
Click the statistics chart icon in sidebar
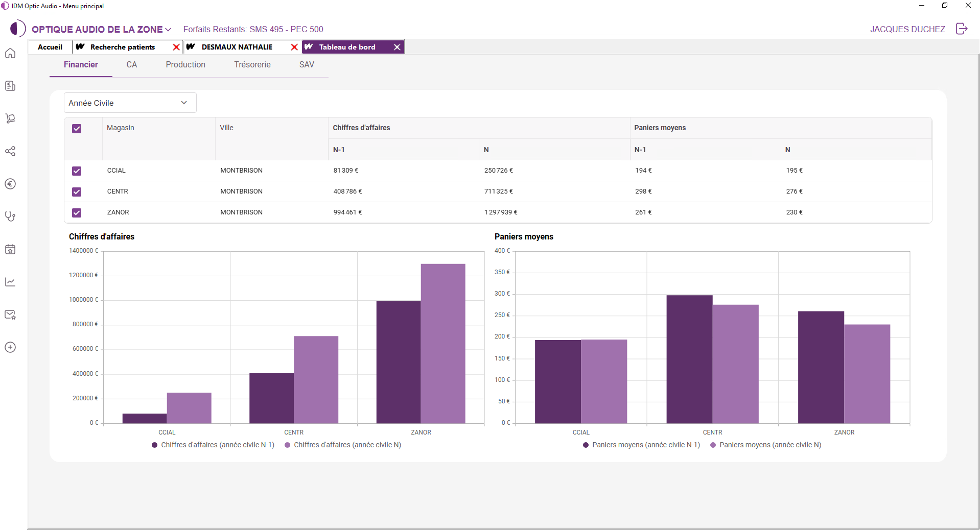[x=10, y=281]
